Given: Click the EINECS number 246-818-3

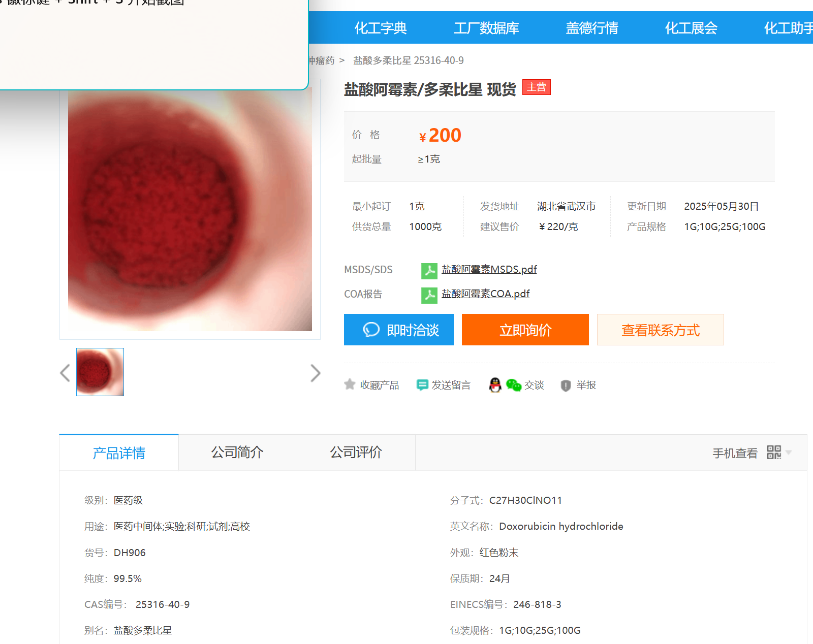Looking at the screenshot, I should point(537,604).
